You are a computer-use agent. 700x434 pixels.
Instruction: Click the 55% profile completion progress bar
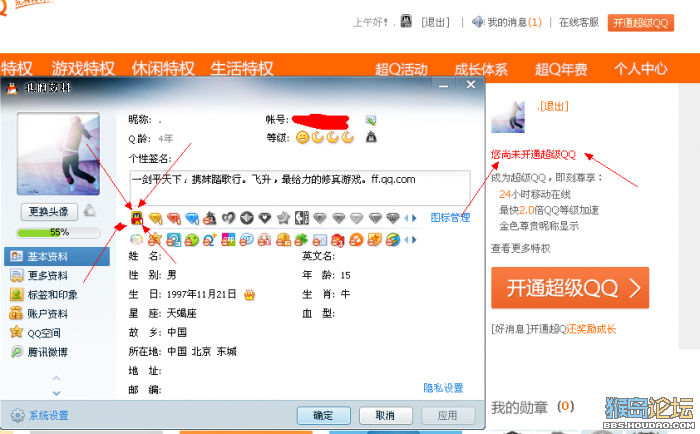coord(58,232)
